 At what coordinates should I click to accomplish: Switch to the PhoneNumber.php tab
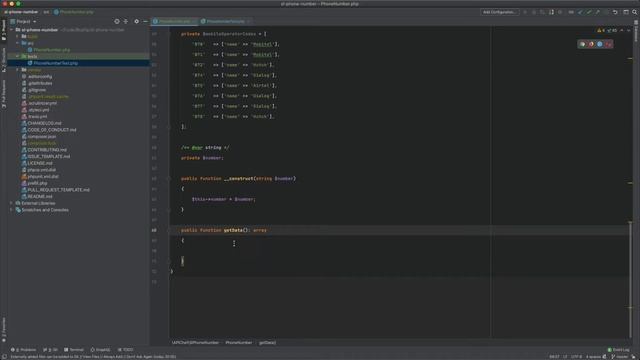[174, 21]
